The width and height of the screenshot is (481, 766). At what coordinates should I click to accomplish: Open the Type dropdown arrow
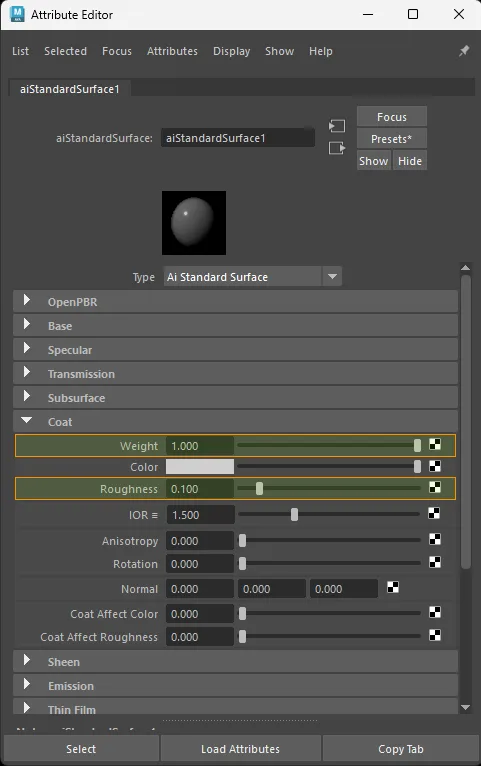[332, 277]
